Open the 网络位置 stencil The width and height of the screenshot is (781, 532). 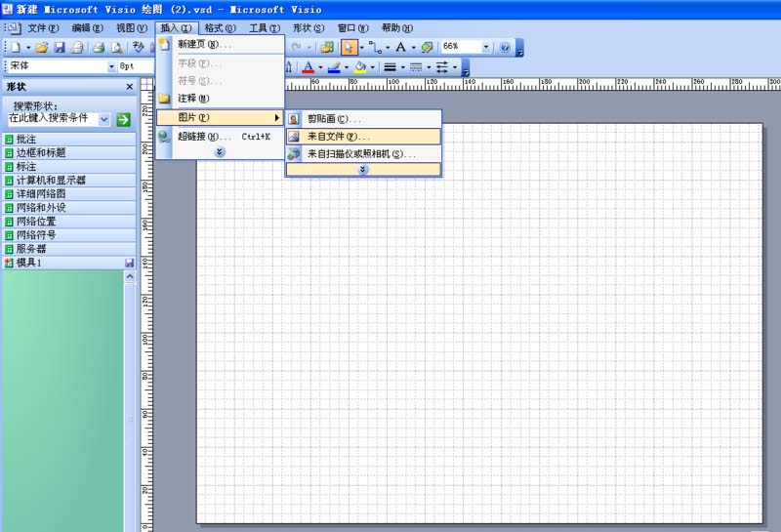pyautogui.click(x=69, y=222)
